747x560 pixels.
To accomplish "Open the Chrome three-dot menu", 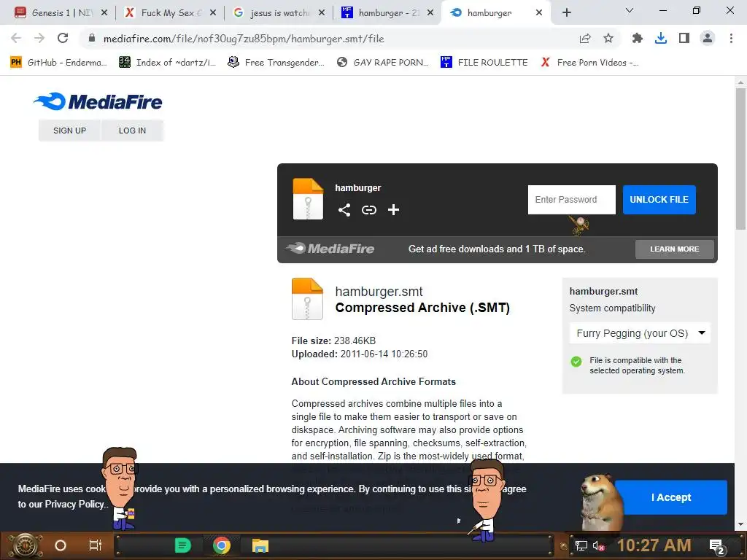I will coord(731,38).
